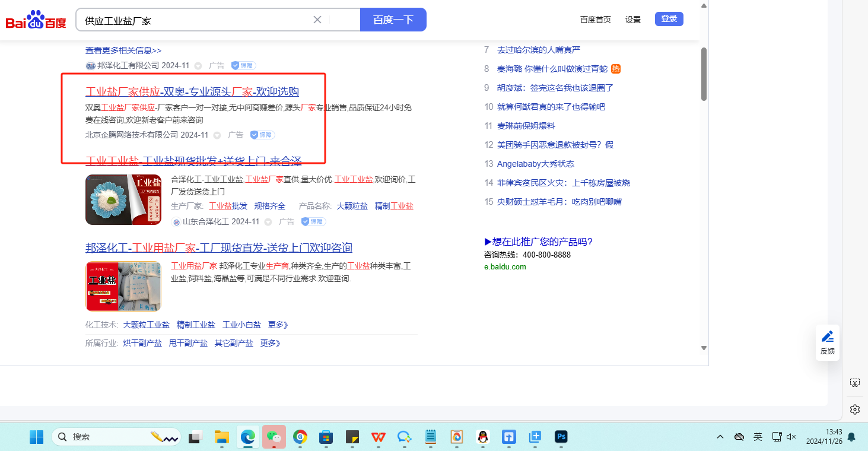Image resolution: width=868 pixels, height=451 pixels.
Task: Open 邦泽化工-工业用盐厂家 result link
Action: (218, 247)
